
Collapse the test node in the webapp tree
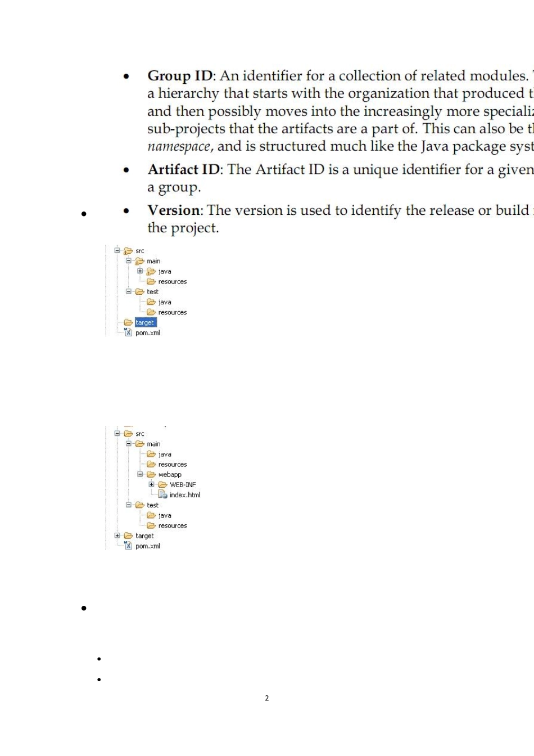128,505
